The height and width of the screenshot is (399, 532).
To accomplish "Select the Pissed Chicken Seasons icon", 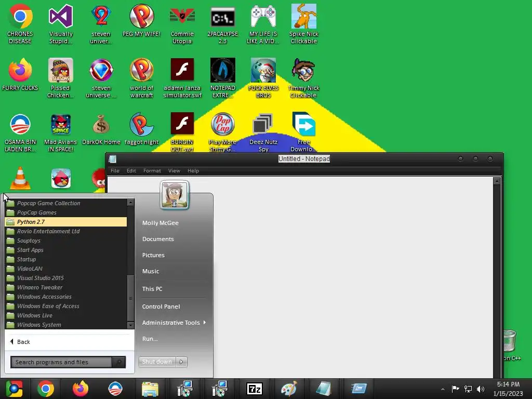I will point(60,78).
